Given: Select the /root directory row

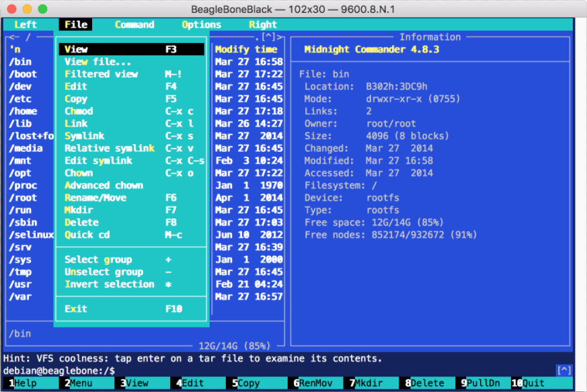Looking at the screenshot, I should [x=24, y=197].
